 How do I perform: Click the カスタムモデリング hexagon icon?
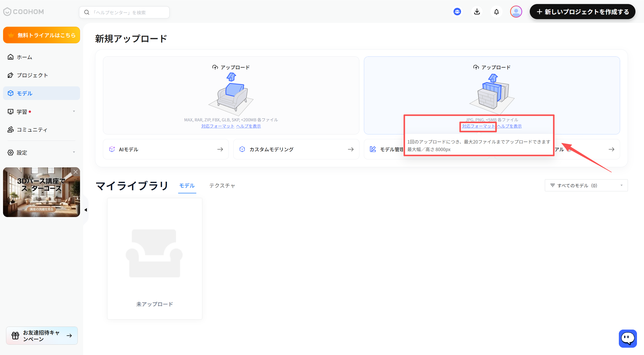point(242,149)
